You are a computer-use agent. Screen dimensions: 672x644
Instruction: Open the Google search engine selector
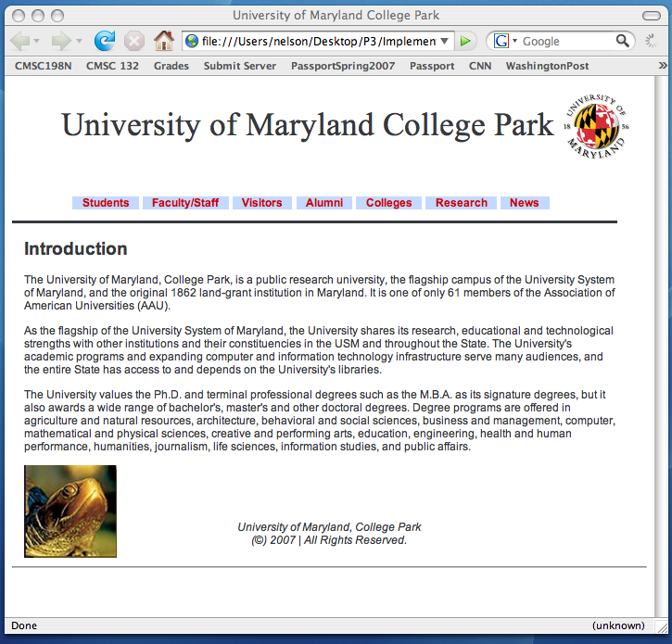click(505, 41)
